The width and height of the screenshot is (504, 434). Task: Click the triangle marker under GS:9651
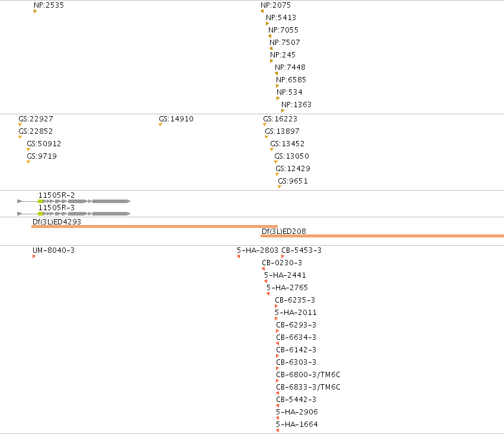pos(280,187)
